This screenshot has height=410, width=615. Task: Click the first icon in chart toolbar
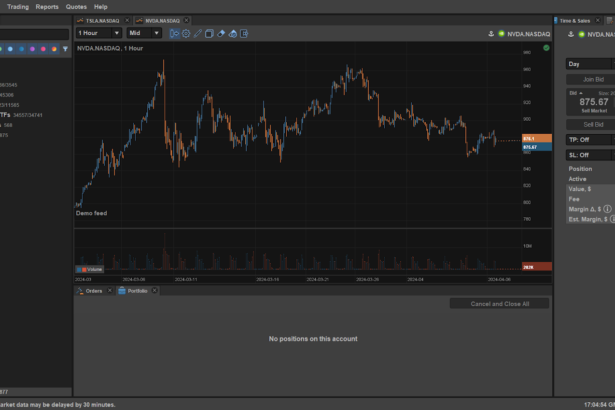[174, 33]
